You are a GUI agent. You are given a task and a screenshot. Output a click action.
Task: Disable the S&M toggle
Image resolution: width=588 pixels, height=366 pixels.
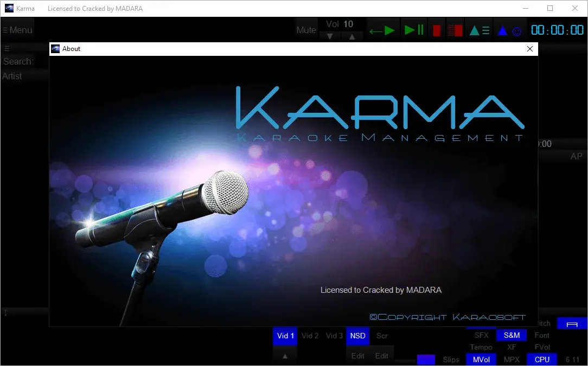tap(512, 335)
